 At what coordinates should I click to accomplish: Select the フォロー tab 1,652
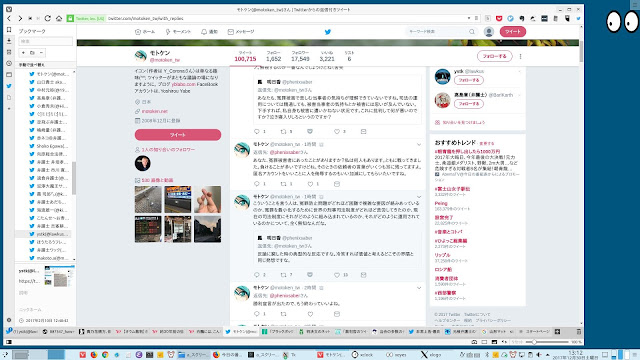pos(273,56)
